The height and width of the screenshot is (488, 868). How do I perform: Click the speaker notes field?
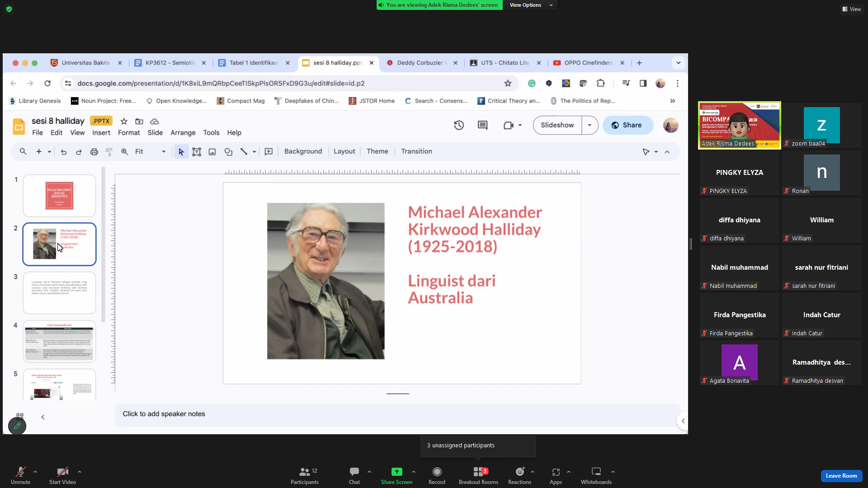pyautogui.click(x=397, y=414)
